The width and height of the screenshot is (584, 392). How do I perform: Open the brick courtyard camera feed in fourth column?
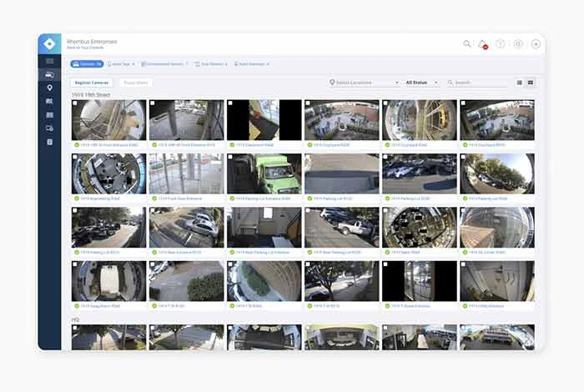(342, 120)
